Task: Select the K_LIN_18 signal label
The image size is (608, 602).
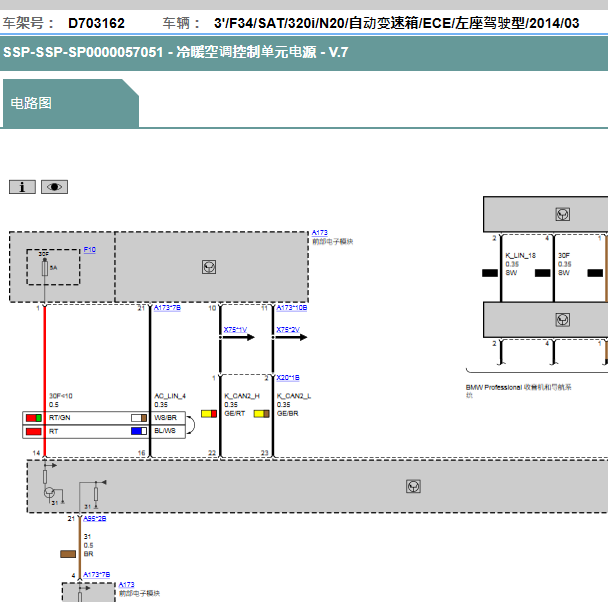Action: [521, 256]
